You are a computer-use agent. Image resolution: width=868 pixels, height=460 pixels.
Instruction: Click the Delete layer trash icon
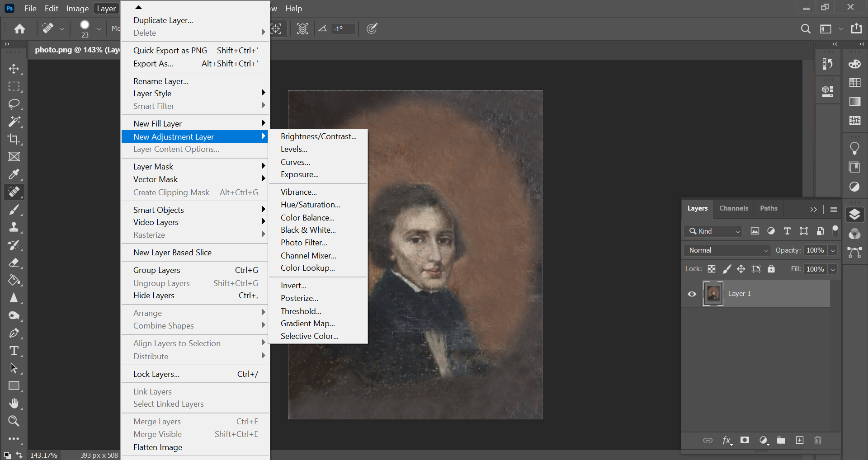[818, 440]
